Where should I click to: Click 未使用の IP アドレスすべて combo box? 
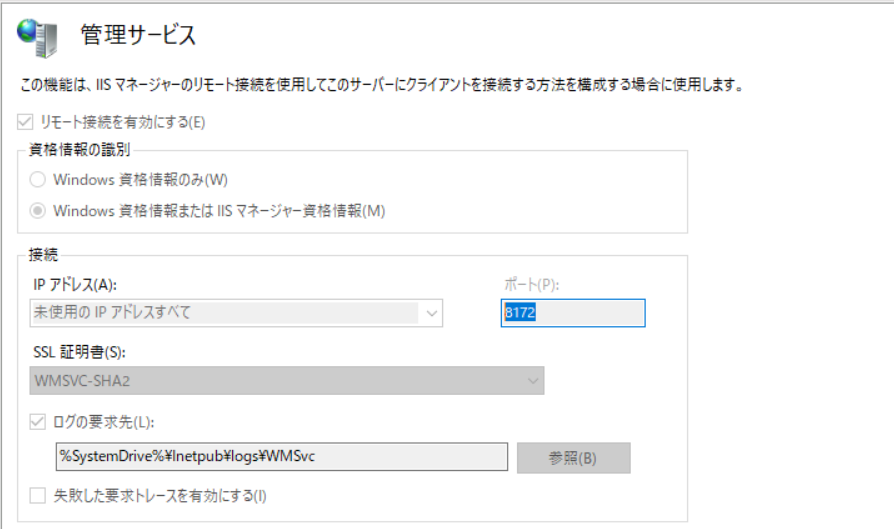coord(236,313)
